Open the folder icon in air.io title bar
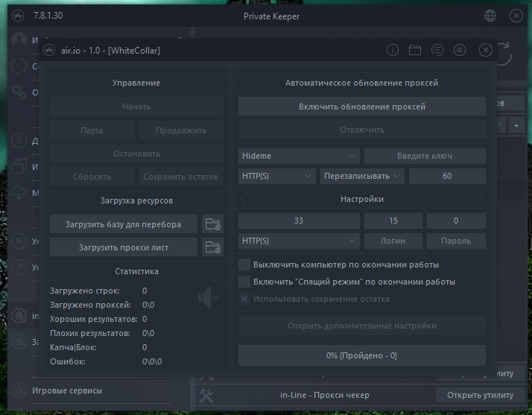 (415, 51)
